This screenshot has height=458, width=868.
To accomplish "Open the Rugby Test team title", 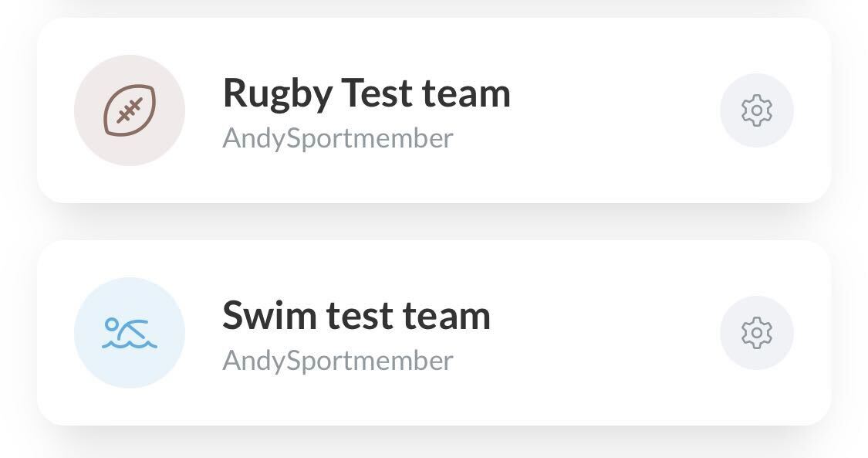I will (x=366, y=93).
